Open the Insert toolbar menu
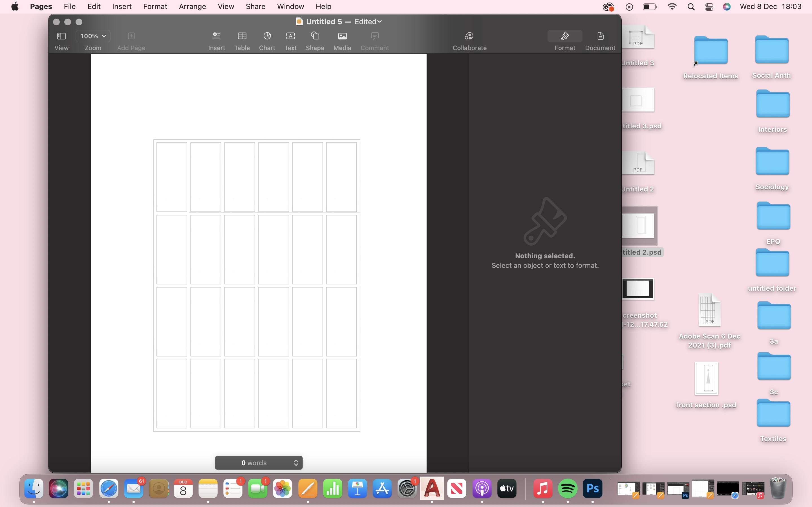Viewport: 812px width, 507px height. coord(217,36)
